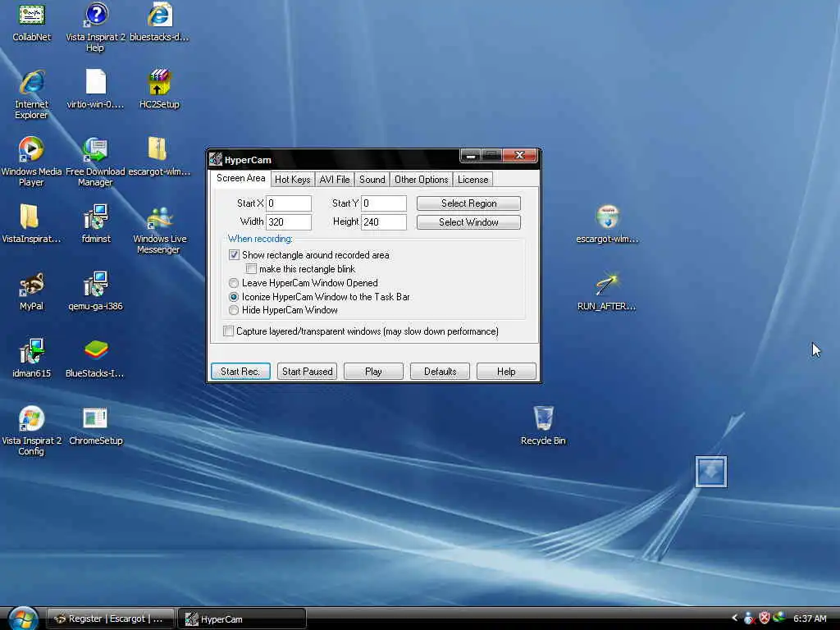Image resolution: width=840 pixels, height=630 pixels.
Task: Select Leave HyperCam Window Opened option
Action: [x=234, y=282]
